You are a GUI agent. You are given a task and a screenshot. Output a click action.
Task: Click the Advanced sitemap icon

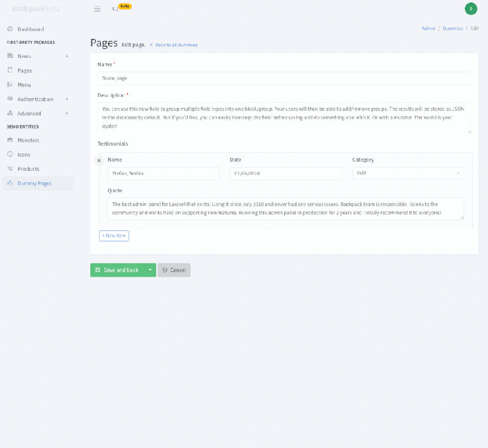pyautogui.click(x=9, y=113)
